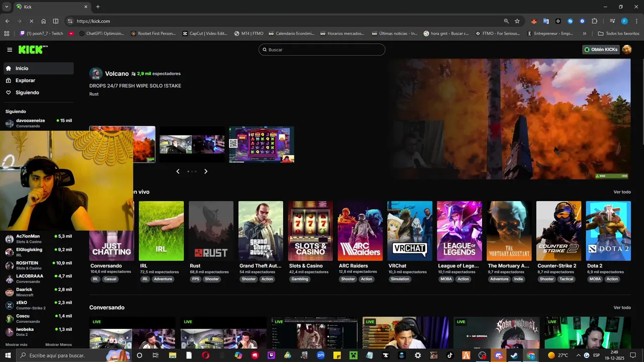Open LACOBRAAA in the following list
Image resolution: width=644 pixels, height=362 pixels.
38,279
